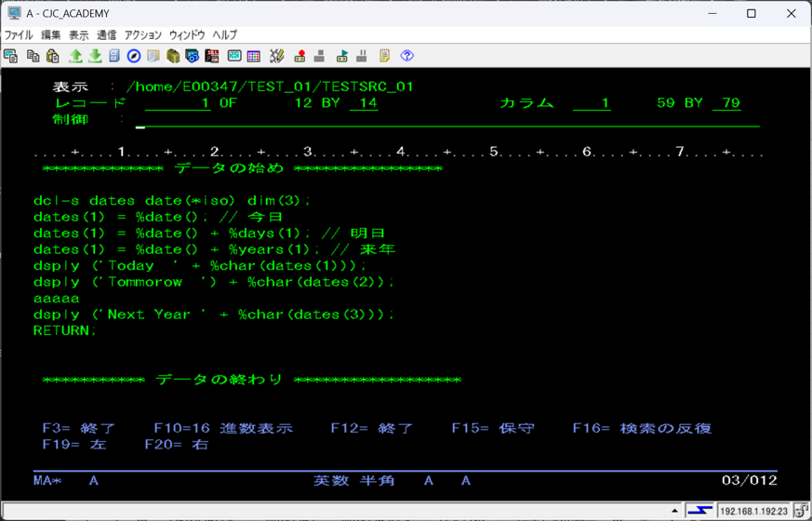Open the ヘルプ menu
Viewport: 812px width, 521px height.
(x=225, y=35)
